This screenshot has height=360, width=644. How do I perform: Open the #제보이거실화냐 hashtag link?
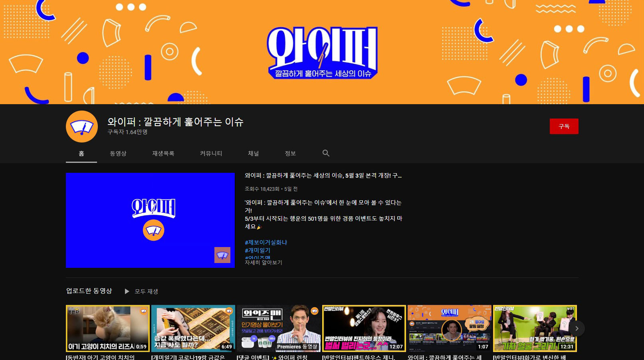266,242
